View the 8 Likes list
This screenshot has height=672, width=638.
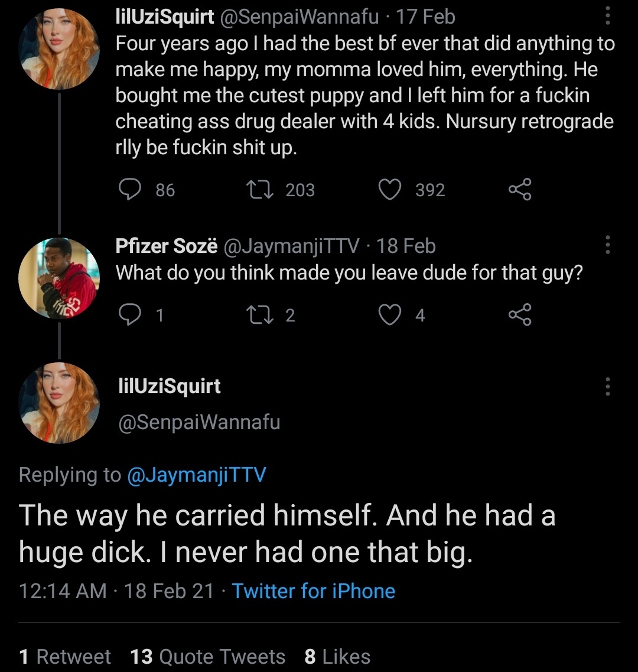tap(337, 657)
